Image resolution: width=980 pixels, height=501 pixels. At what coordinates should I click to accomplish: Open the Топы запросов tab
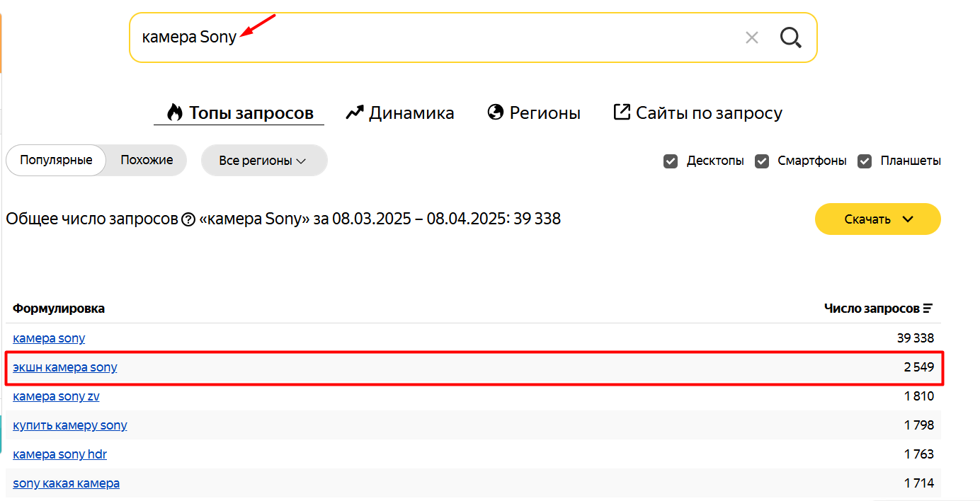[x=239, y=113]
